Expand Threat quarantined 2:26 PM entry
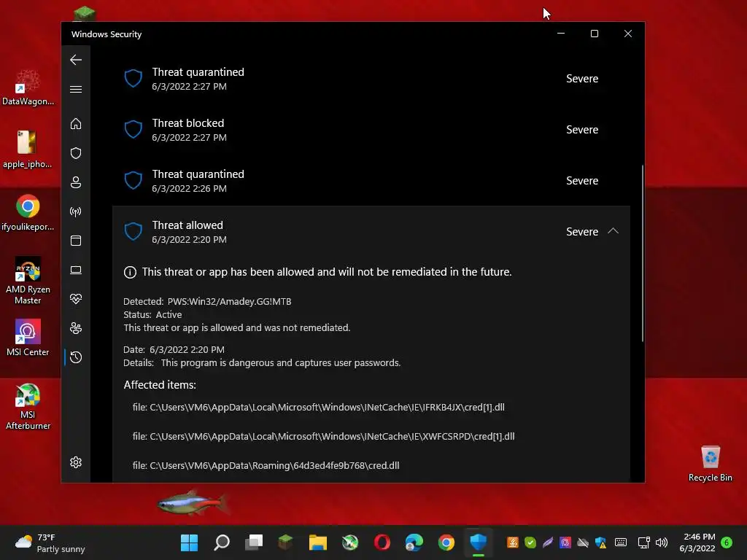The width and height of the screenshot is (747, 560). tap(371, 181)
